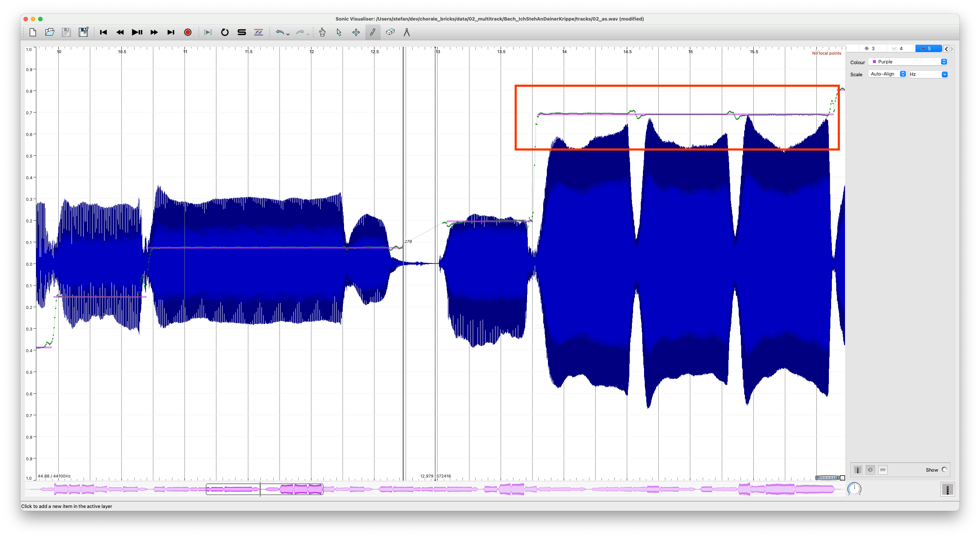Toggle the Show layer visibility control

pos(944,469)
